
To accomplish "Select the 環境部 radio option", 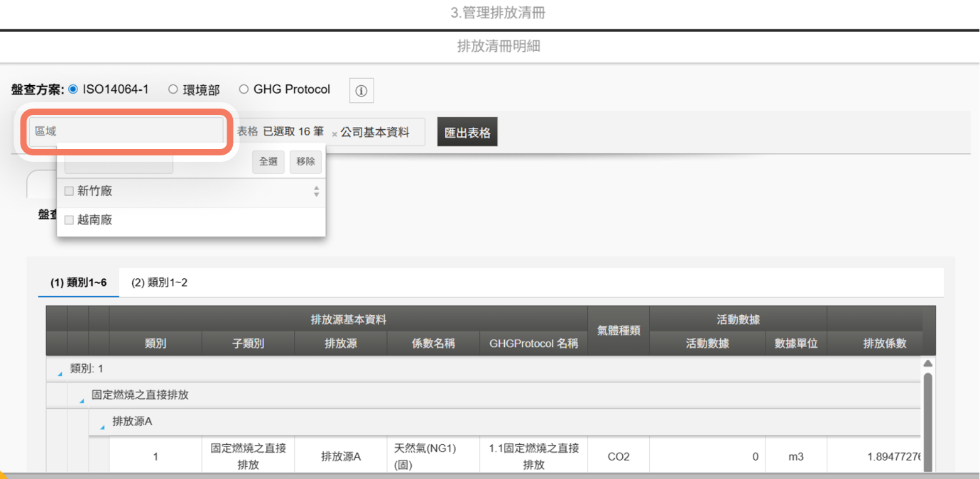I will [x=173, y=89].
